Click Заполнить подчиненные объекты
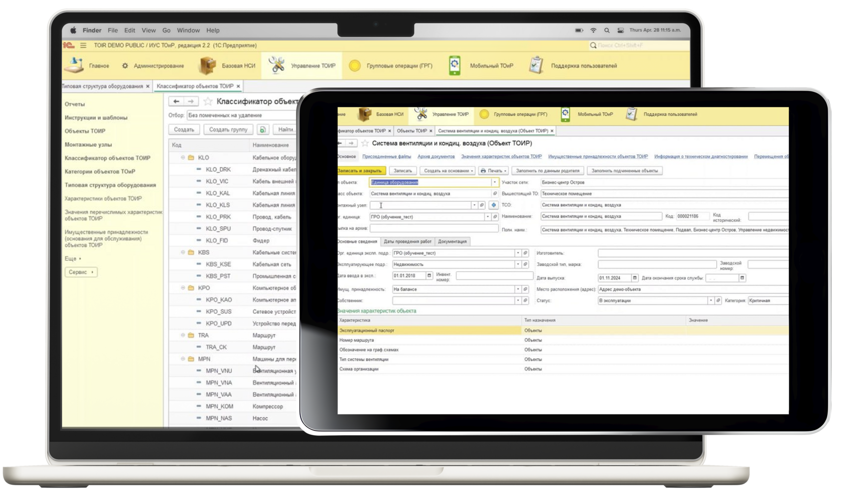Image resolution: width=841 pixels, height=504 pixels. coord(625,171)
